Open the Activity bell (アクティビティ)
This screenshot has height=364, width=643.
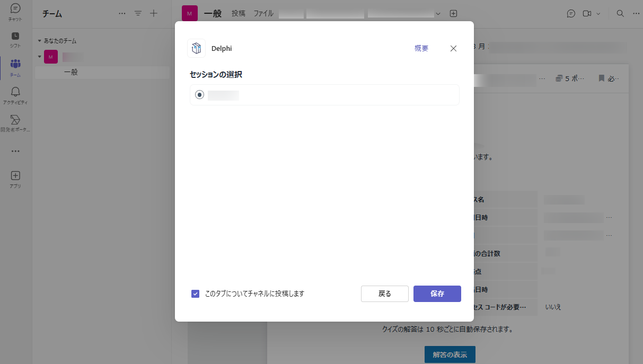(x=15, y=95)
